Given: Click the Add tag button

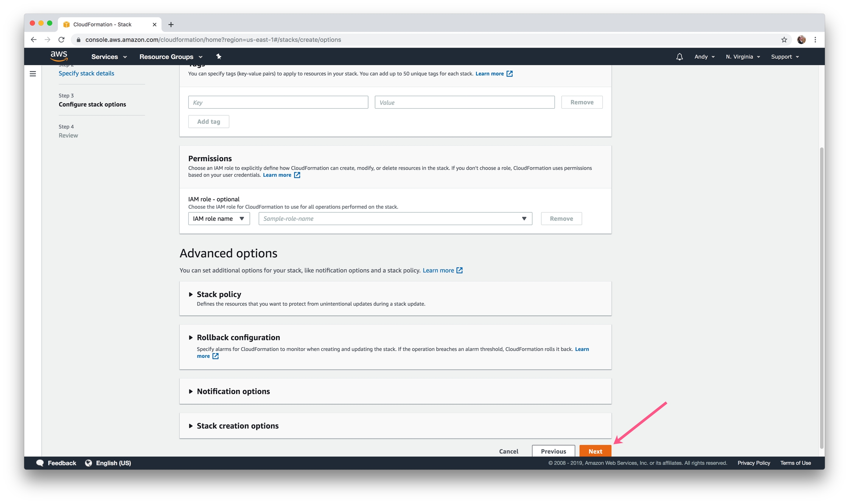Looking at the screenshot, I should [x=209, y=121].
